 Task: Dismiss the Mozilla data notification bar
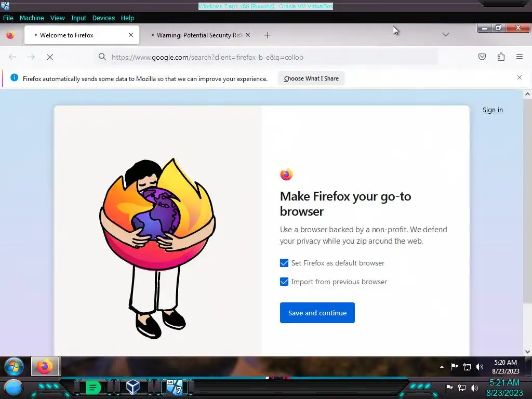pyautogui.click(x=520, y=78)
